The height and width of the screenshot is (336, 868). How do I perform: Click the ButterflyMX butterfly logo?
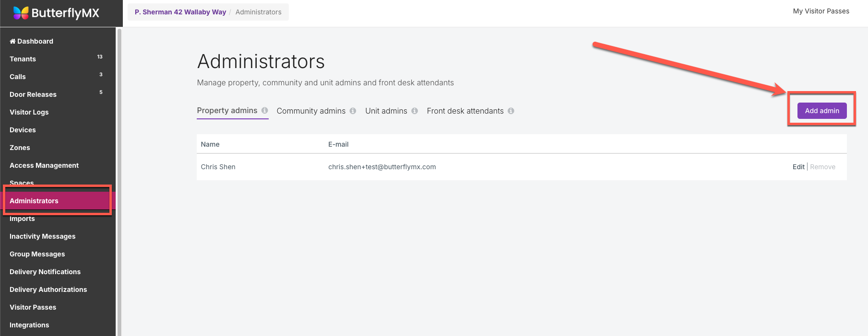21,13
